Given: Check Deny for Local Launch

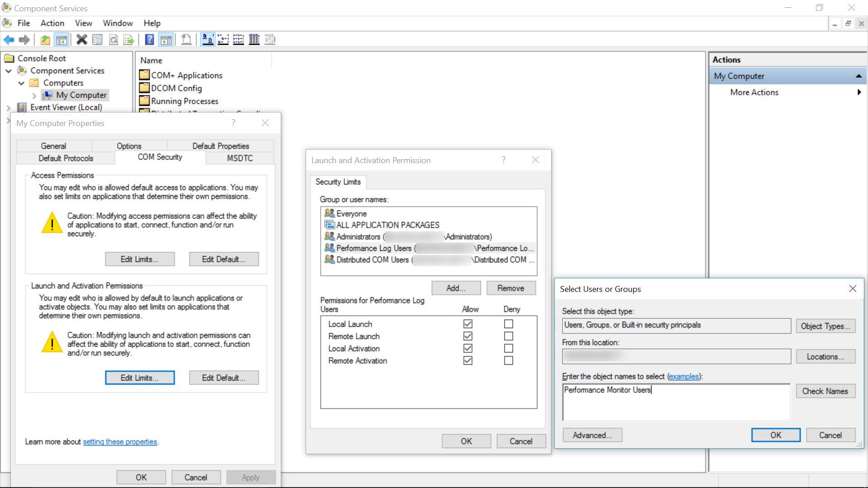Looking at the screenshot, I should (508, 324).
